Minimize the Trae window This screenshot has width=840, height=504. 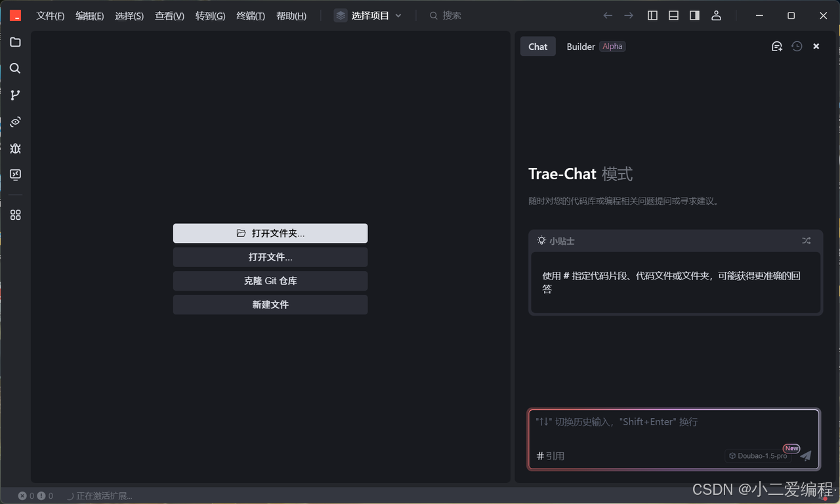(x=759, y=15)
